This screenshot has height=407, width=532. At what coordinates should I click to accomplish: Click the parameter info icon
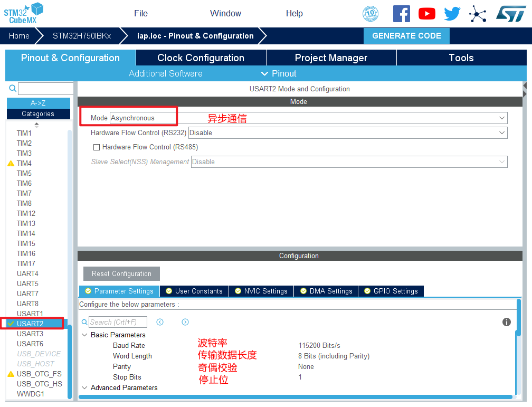tap(507, 322)
